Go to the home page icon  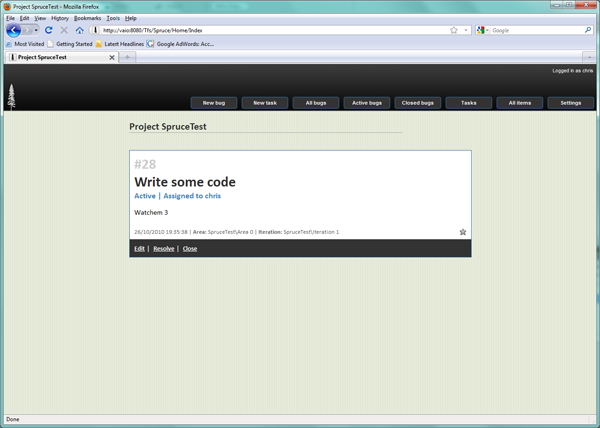point(79,30)
